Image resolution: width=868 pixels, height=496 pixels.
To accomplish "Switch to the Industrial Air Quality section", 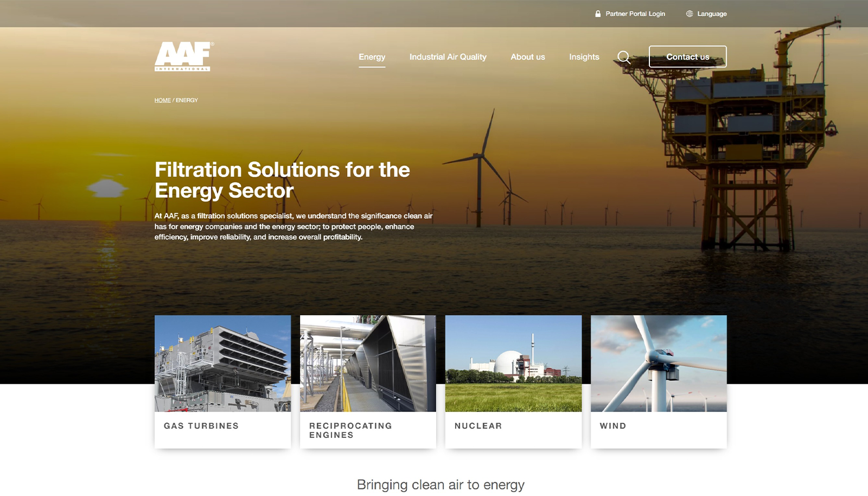I will (448, 56).
